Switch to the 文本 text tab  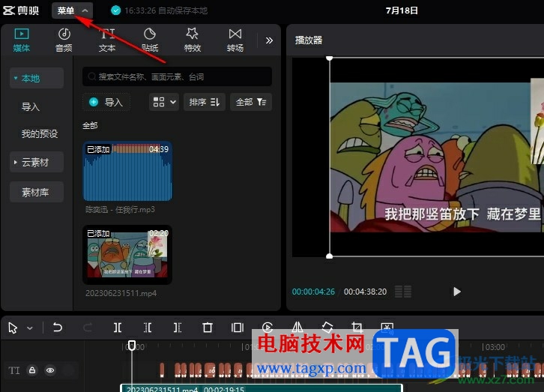pos(107,40)
